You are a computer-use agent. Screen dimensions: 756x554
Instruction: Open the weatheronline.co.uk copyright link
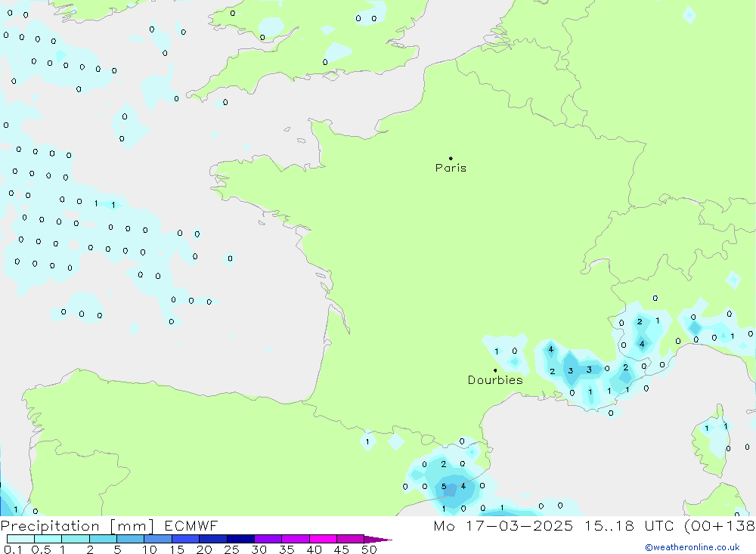click(x=692, y=547)
